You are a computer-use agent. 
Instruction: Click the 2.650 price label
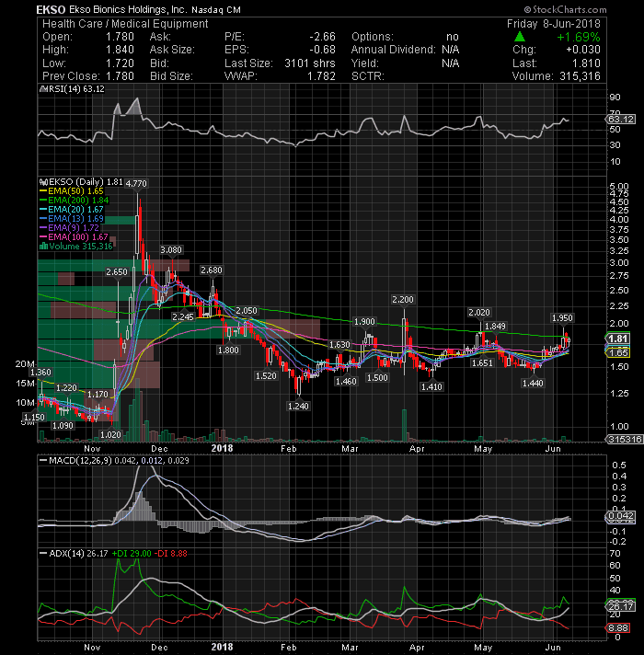click(x=117, y=272)
